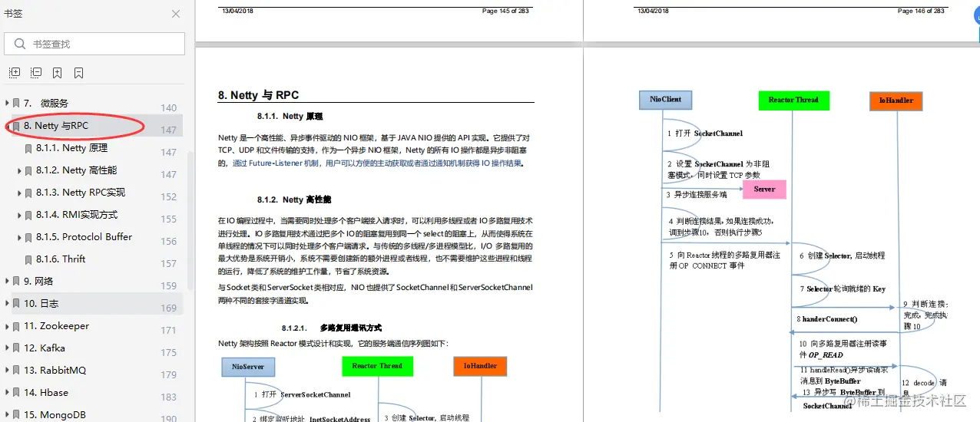The height and width of the screenshot is (422, 980).
Task: Click the 书签查找 bookmark search field
Action: tap(94, 44)
